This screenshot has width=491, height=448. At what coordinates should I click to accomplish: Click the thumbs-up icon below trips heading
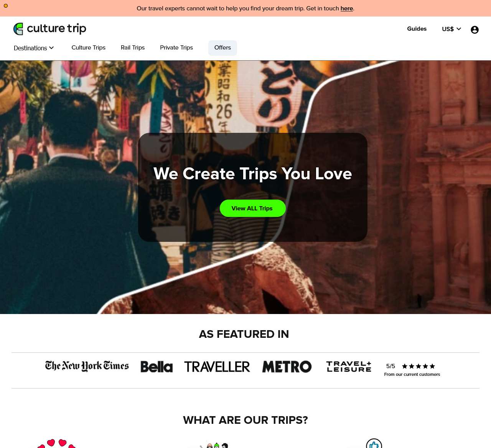coord(374,444)
